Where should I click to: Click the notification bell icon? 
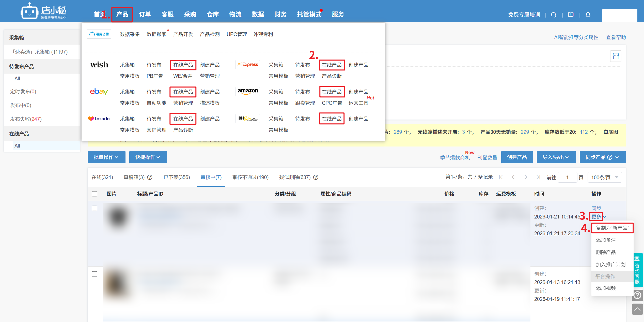coord(588,15)
